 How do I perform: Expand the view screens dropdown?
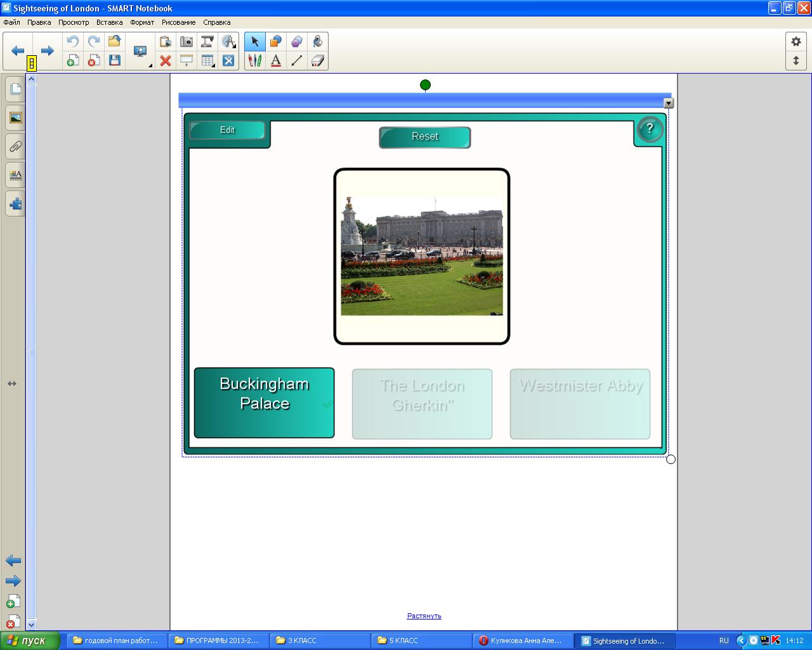[150, 65]
